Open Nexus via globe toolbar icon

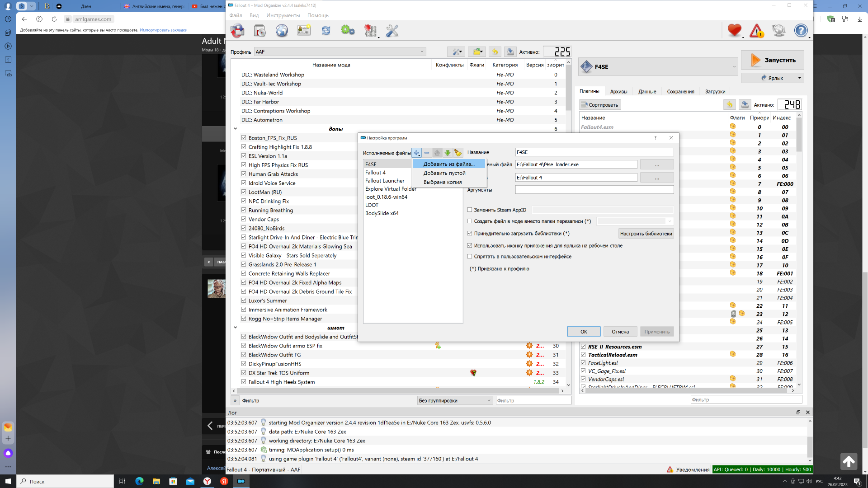tap(282, 31)
